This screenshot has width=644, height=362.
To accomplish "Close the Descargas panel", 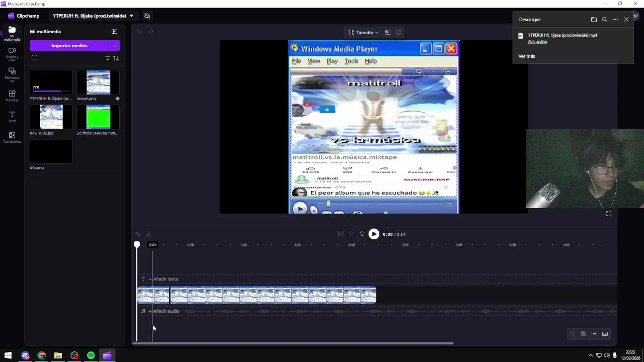I will 626,20.
